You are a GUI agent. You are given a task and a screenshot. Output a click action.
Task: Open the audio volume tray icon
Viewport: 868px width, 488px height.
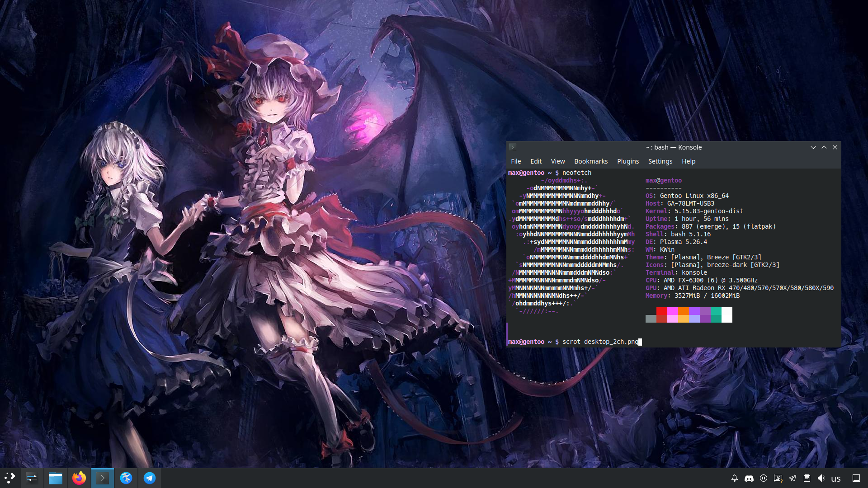point(821,478)
